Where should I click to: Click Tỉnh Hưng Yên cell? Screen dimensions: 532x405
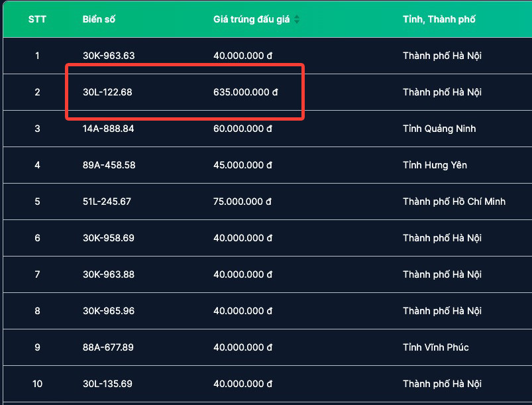[435, 165]
